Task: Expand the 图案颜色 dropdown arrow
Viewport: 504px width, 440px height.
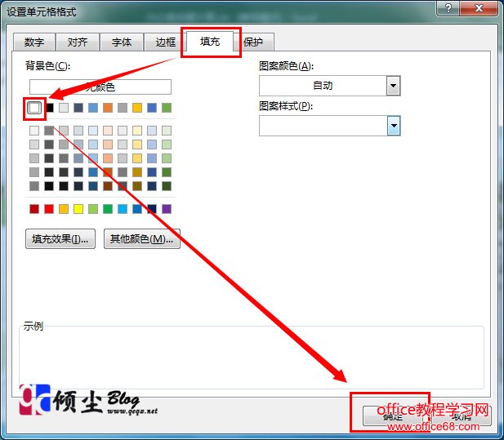Action: (x=393, y=86)
